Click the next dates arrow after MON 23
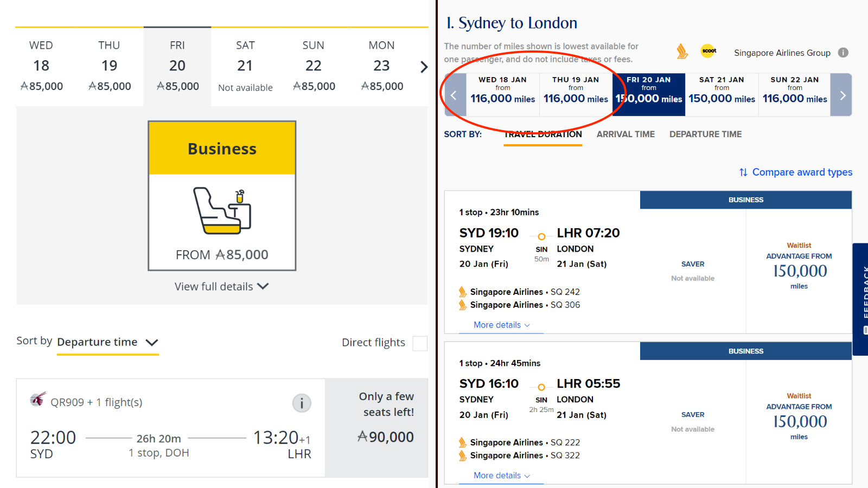This screenshot has width=868, height=488. tap(424, 67)
